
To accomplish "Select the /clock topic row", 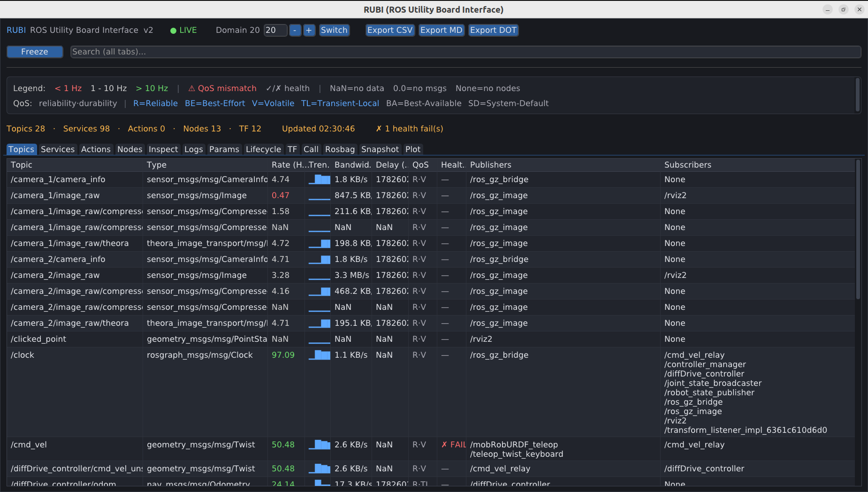I will pyautogui.click(x=431, y=392).
